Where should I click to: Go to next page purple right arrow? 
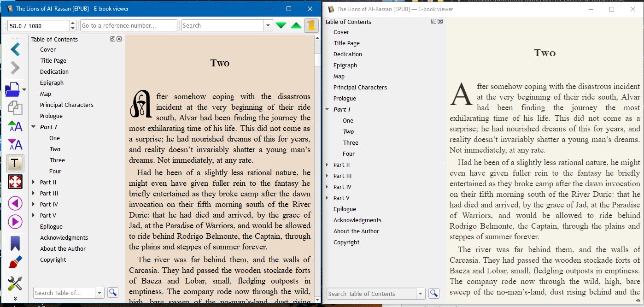click(15, 222)
